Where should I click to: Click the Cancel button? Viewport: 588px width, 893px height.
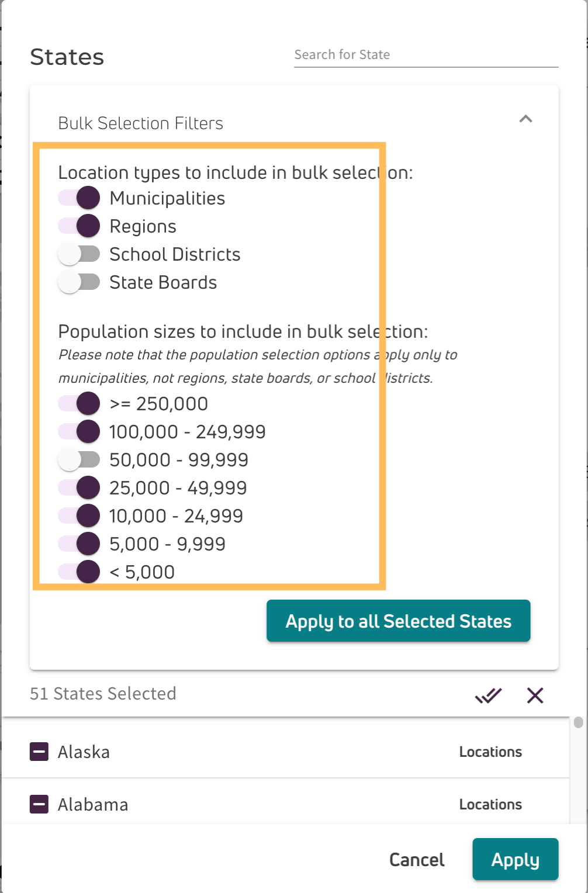(417, 860)
